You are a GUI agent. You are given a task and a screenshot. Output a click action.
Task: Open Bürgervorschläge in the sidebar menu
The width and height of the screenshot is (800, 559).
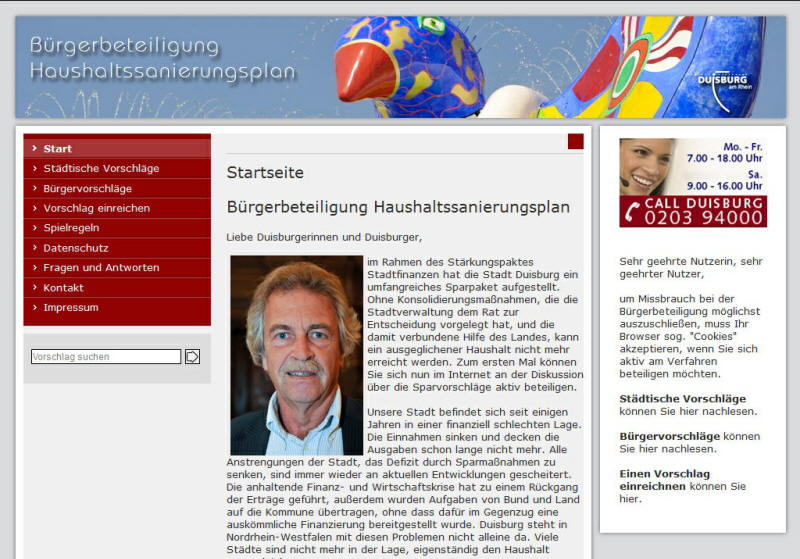pyautogui.click(x=117, y=189)
